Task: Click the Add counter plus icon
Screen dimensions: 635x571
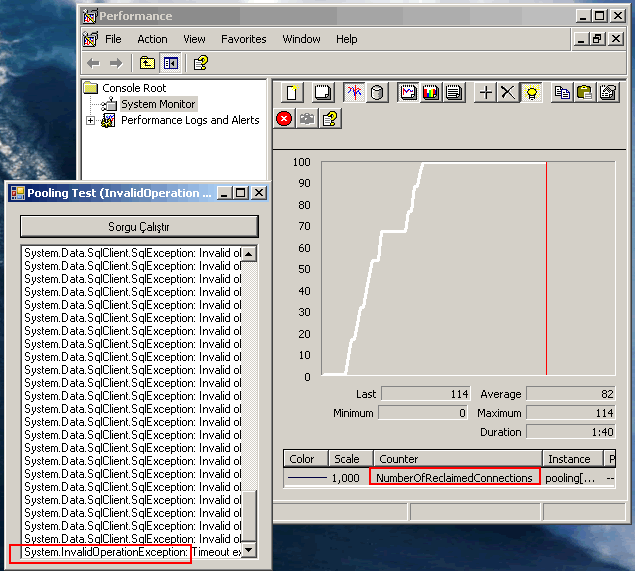Action: click(486, 93)
